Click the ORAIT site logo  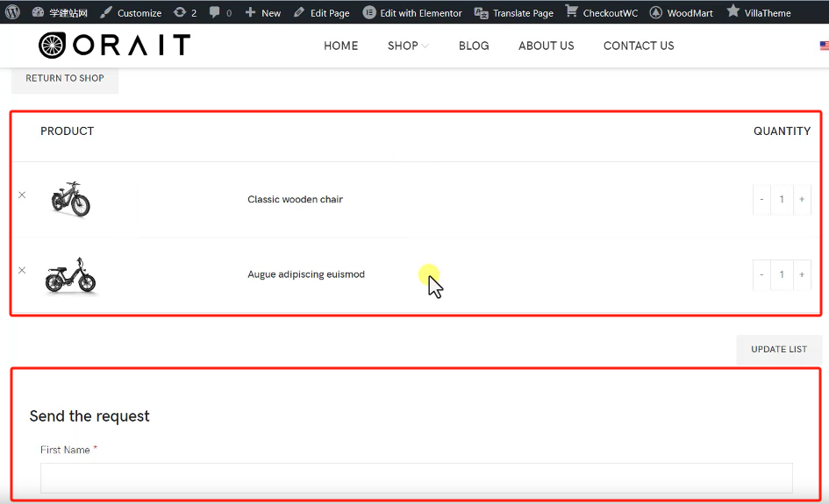tap(114, 46)
